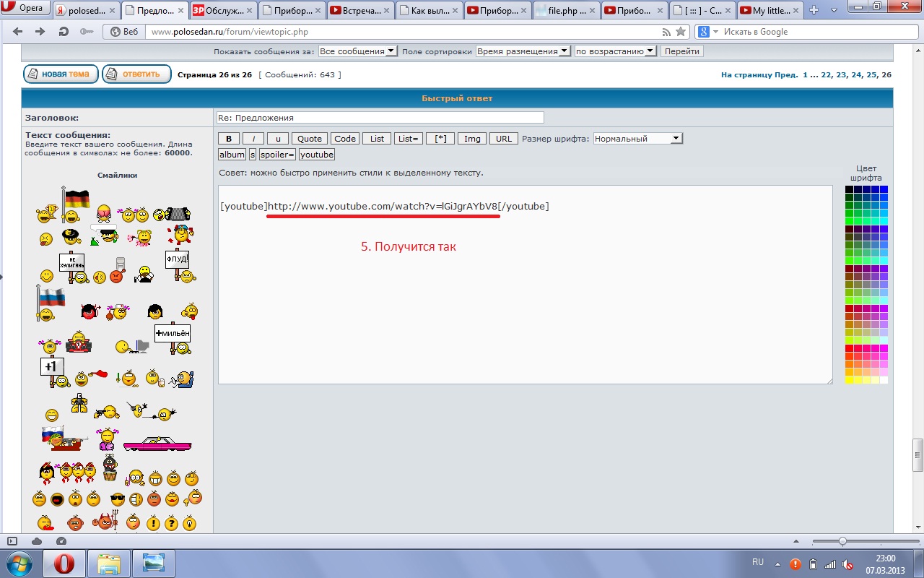Open Windows Explorer folder taskbar icon
Screen dimensions: 924x578
pos(109,564)
